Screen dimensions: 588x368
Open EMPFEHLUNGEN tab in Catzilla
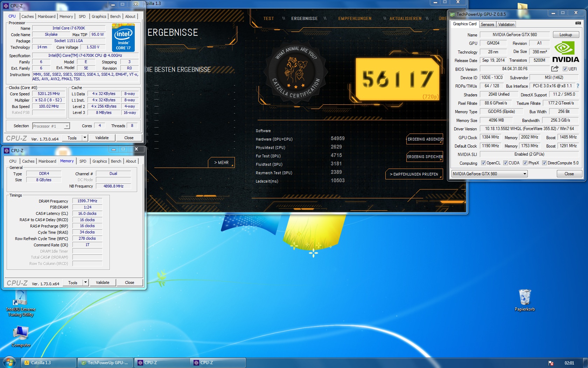pos(355,19)
